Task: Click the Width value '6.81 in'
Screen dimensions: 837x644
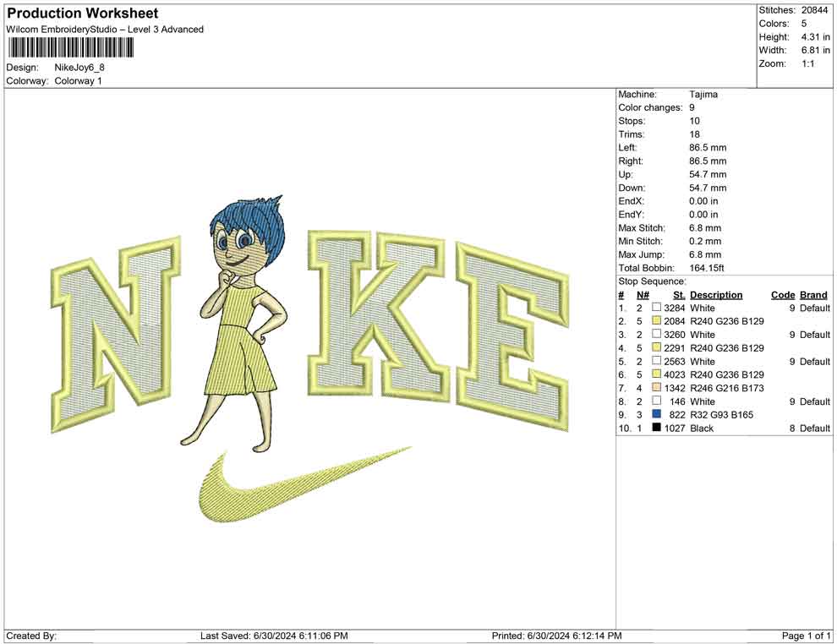Action: 815,50
